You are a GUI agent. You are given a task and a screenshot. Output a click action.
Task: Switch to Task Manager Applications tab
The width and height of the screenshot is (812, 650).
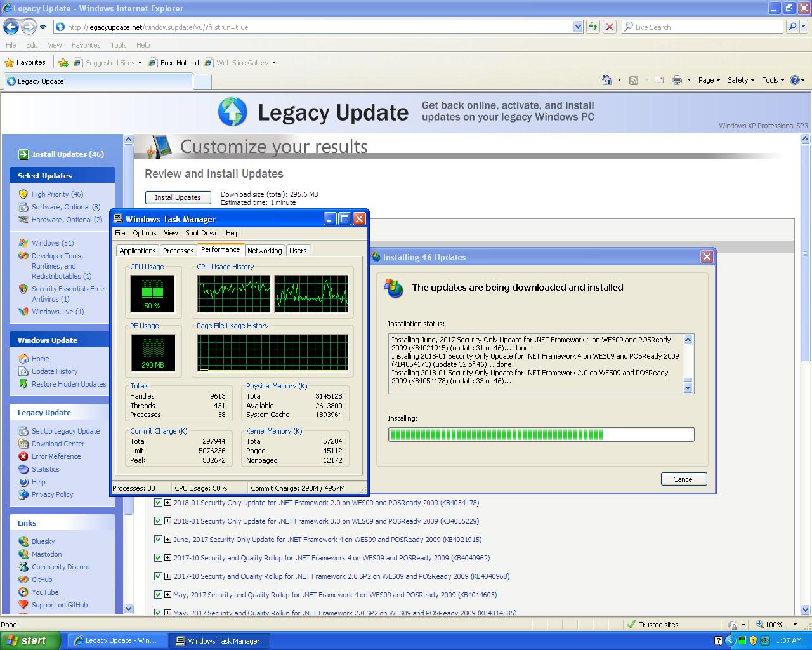[x=137, y=251]
